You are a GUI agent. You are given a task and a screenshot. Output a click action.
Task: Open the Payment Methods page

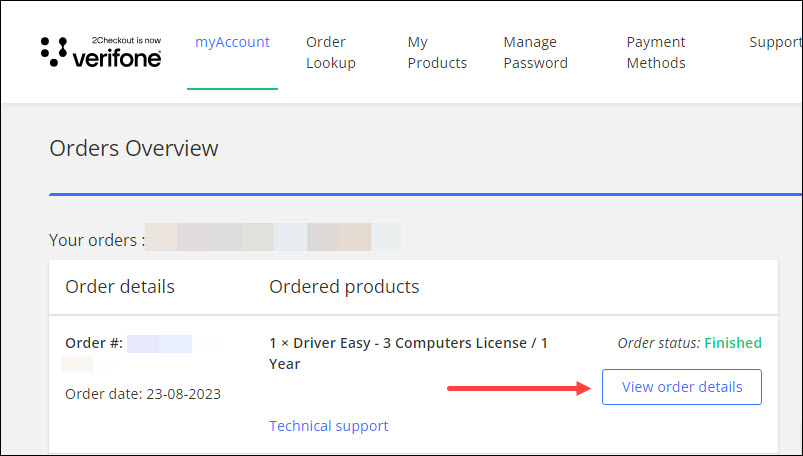pyautogui.click(x=656, y=52)
